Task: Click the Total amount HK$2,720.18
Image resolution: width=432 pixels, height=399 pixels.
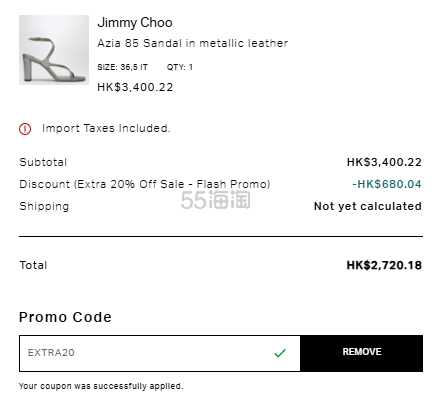Action: click(384, 265)
